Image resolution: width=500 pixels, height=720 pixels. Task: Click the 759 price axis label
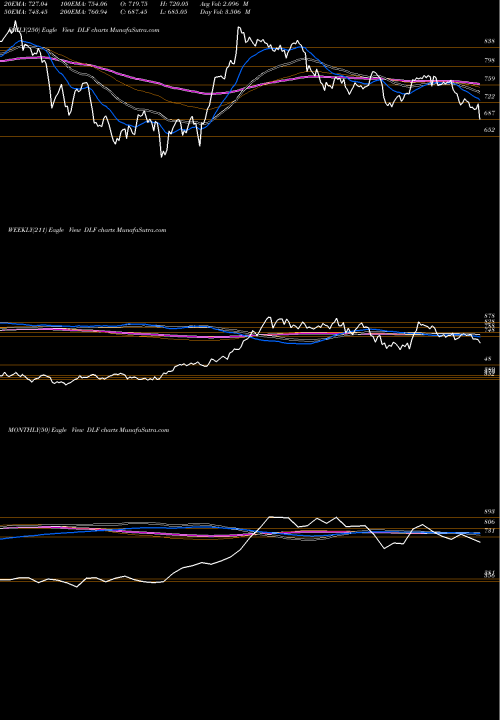click(489, 79)
